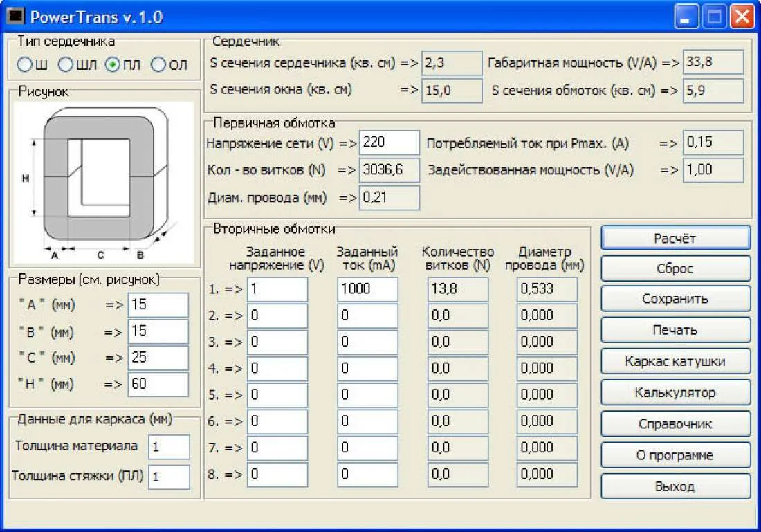Click the Толщина материала input field
761x532 pixels.
pos(169,447)
